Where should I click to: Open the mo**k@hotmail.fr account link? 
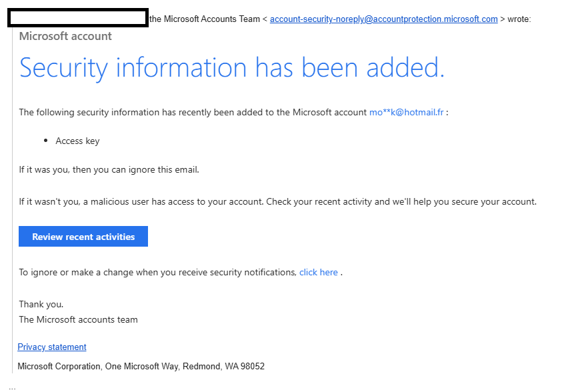407,112
